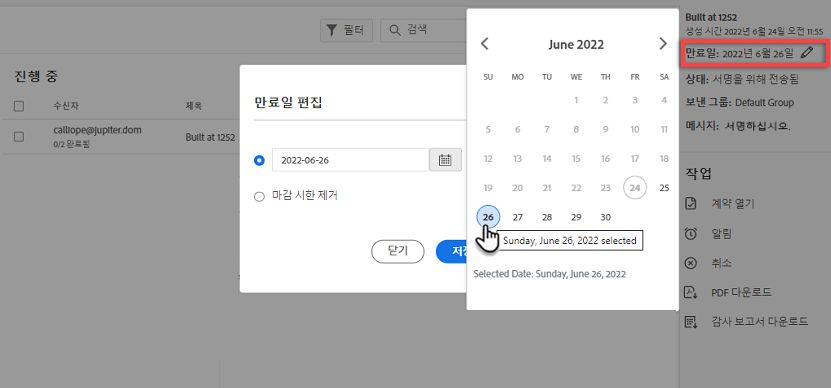Viewport: 831px width, 388px height.
Task: Click the Built at 1252 table title cell
Action: (x=210, y=137)
